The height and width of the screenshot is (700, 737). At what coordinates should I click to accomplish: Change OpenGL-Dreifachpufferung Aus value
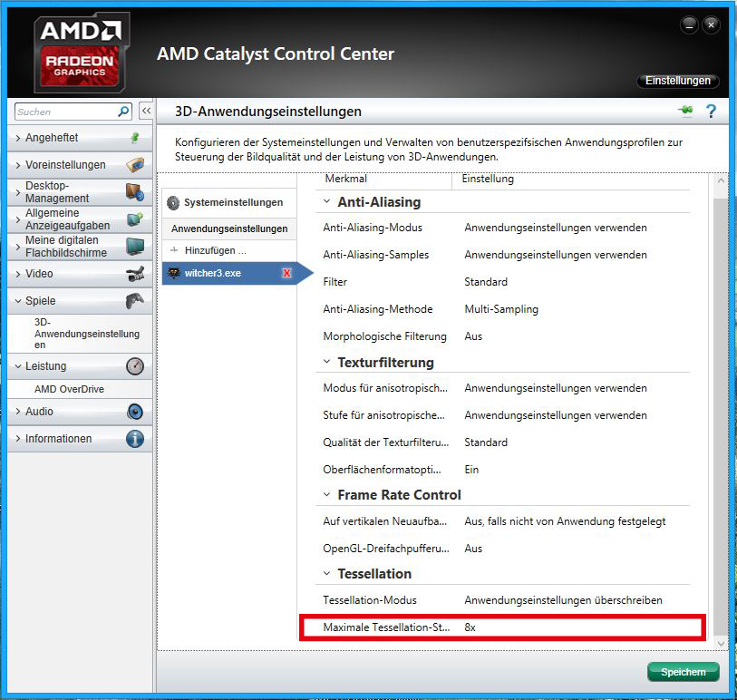coord(473,549)
